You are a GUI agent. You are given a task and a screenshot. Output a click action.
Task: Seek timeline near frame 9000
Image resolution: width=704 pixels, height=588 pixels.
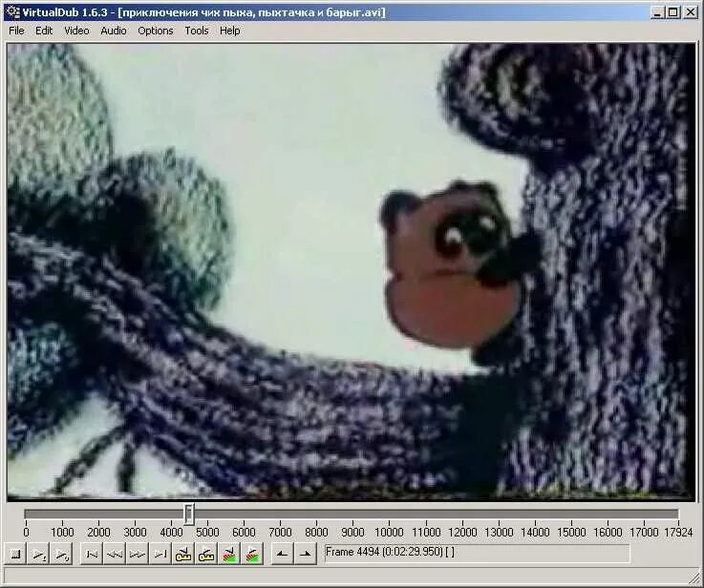tap(352, 514)
